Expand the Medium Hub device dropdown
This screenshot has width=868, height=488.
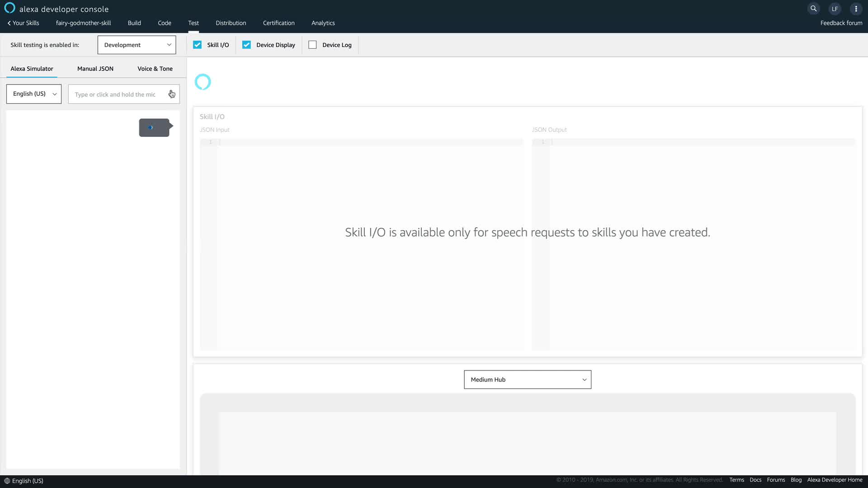pos(527,380)
